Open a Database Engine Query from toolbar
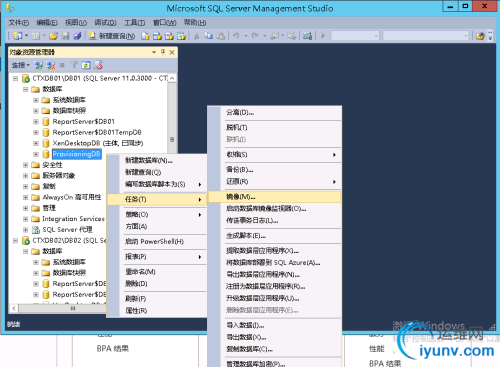The image size is (500, 367). [145, 36]
